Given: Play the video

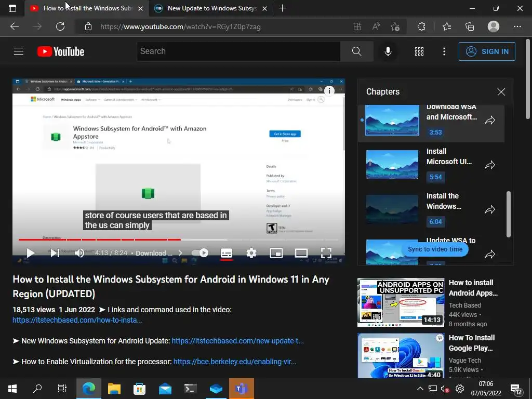Looking at the screenshot, I should [31, 253].
